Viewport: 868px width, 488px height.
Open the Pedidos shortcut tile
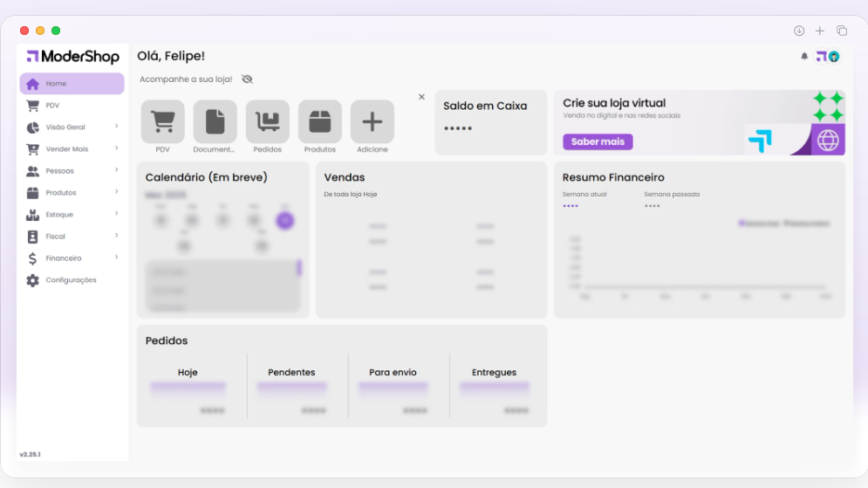point(267,121)
